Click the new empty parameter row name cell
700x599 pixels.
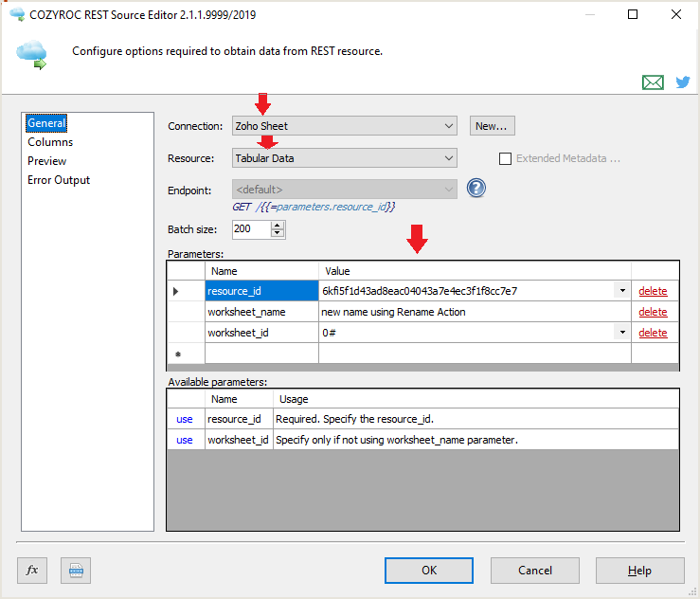point(261,354)
